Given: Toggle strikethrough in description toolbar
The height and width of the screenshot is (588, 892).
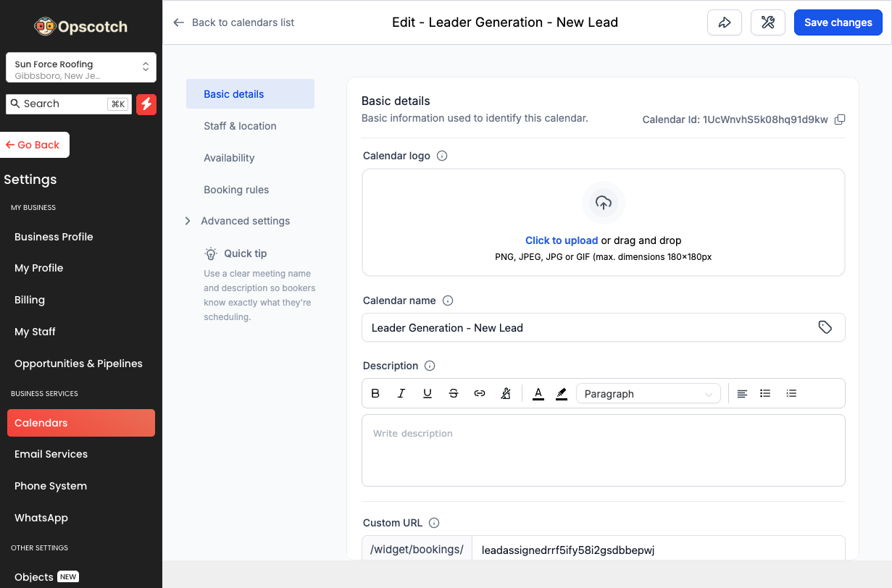Looking at the screenshot, I should pyautogui.click(x=454, y=393).
